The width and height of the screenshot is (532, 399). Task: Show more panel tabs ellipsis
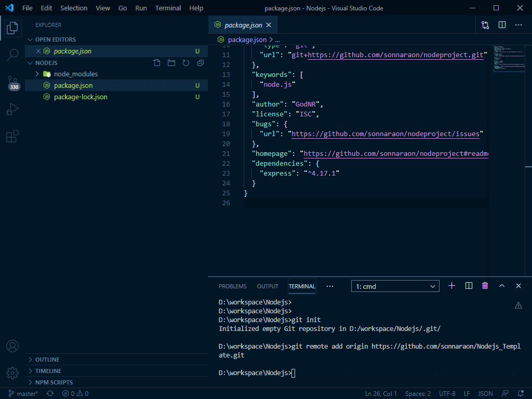(x=330, y=286)
